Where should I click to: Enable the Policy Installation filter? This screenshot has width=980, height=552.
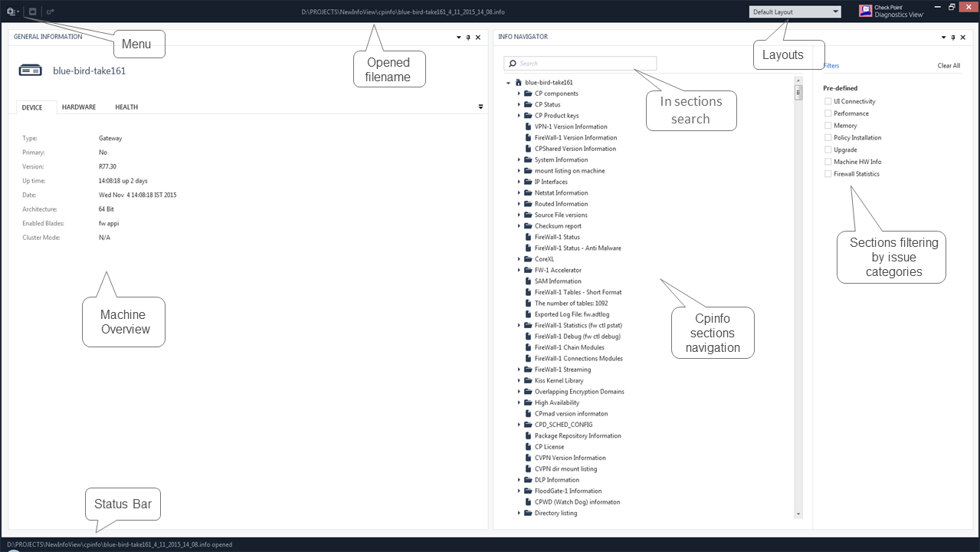click(828, 138)
